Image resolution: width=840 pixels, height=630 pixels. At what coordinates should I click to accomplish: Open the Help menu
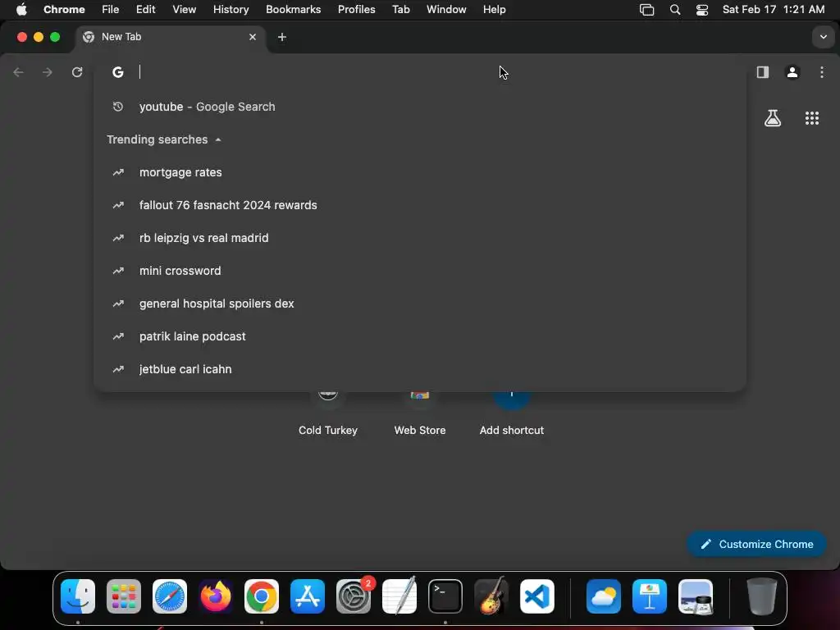(x=494, y=10)
